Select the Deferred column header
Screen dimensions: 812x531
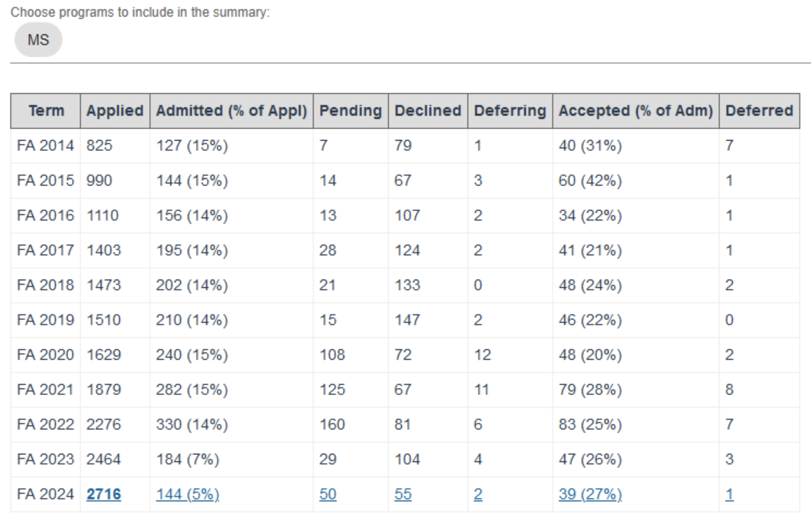point(759,110)
